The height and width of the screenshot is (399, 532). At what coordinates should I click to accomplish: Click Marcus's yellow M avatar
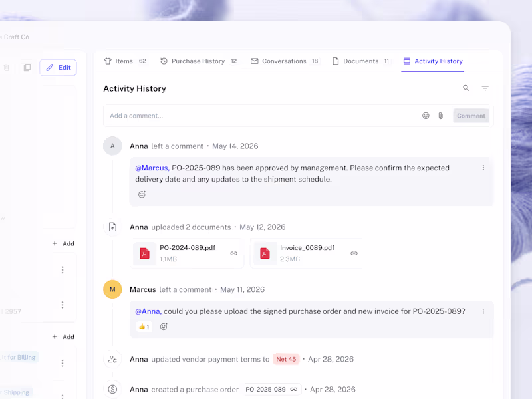112,289
